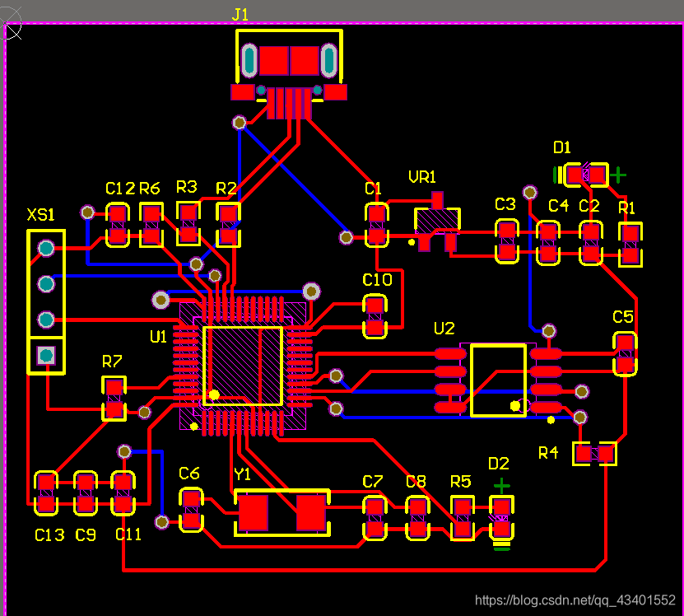Click the R3 designator label
The width and height of the screenshot is (684, 616).
tap(187, 187)
